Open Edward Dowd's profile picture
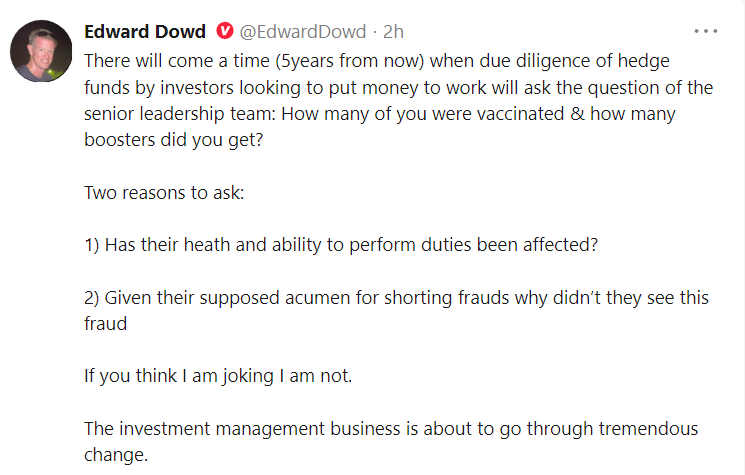The width and height of the screenshot is (745, 475). coord(40,50)
